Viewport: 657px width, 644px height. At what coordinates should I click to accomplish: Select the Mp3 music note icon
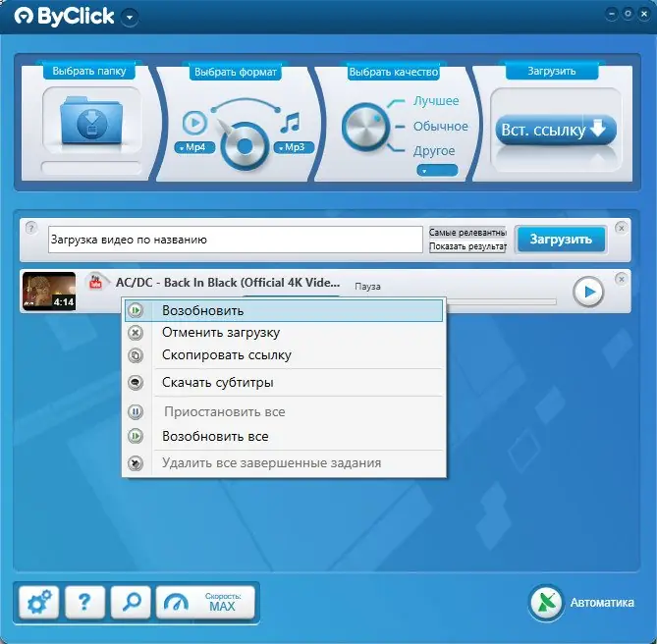290,123
